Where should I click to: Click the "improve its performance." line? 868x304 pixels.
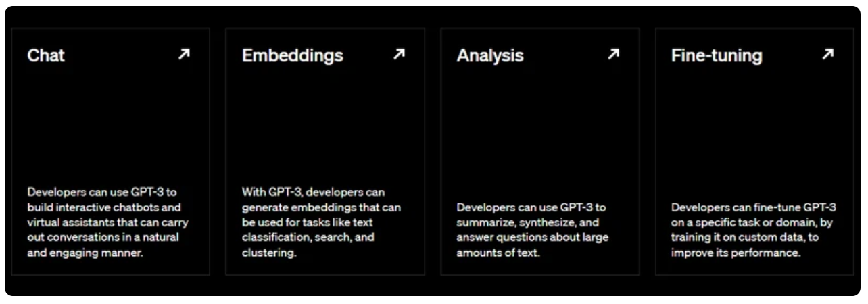(736, 253)
